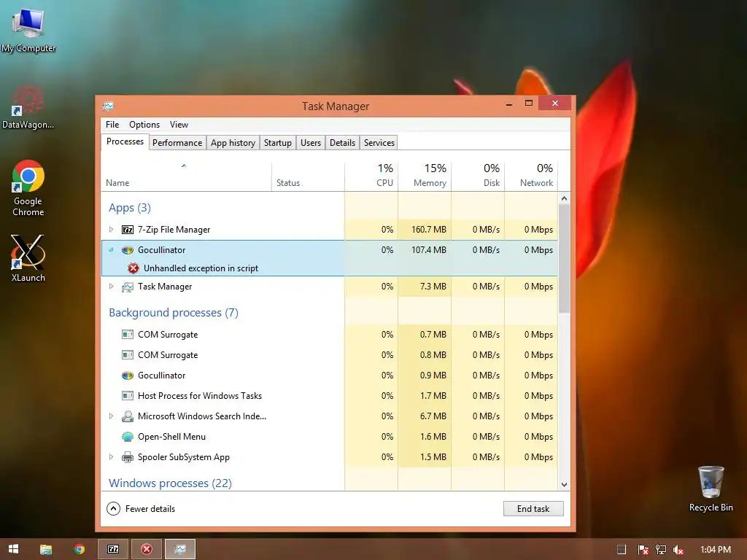The image size is (747, 560).
Task: Open the Options menu
Action: tap(144, 124)
